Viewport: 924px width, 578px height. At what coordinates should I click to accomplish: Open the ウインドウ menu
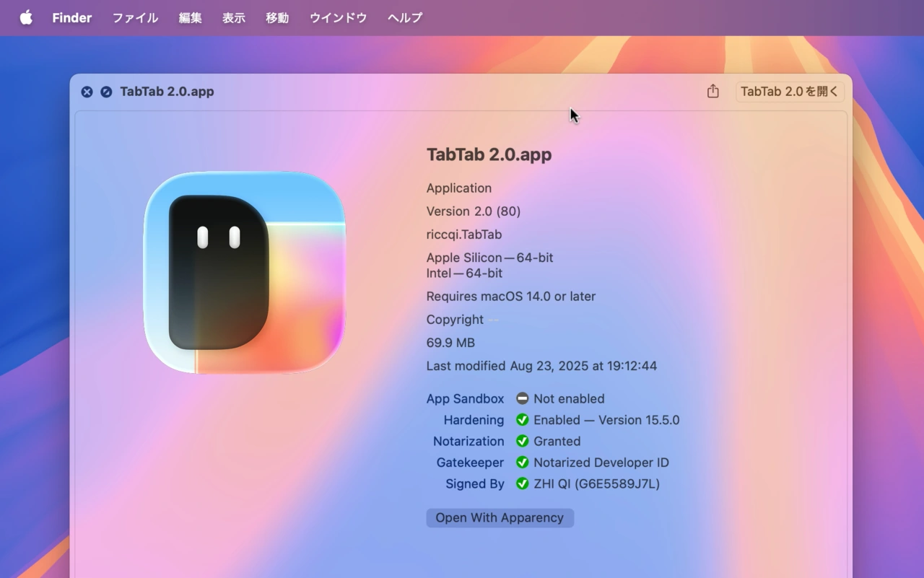tap(337, 17)
